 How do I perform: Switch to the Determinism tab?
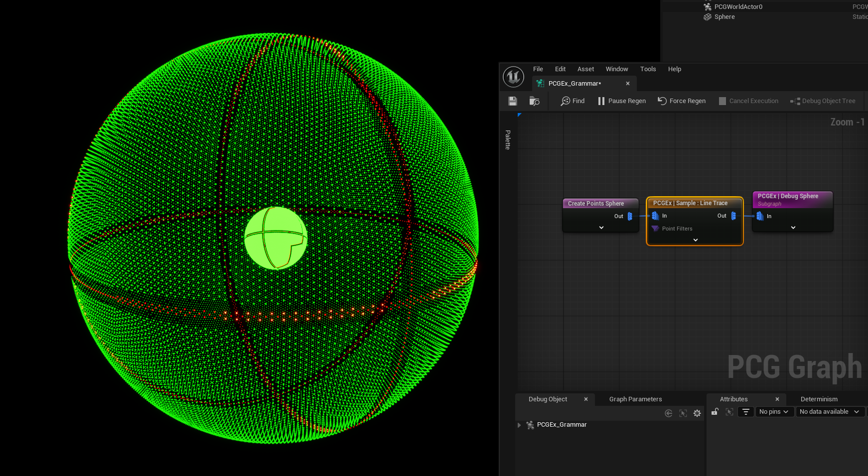pyautogui.click(x=819, y=399)
